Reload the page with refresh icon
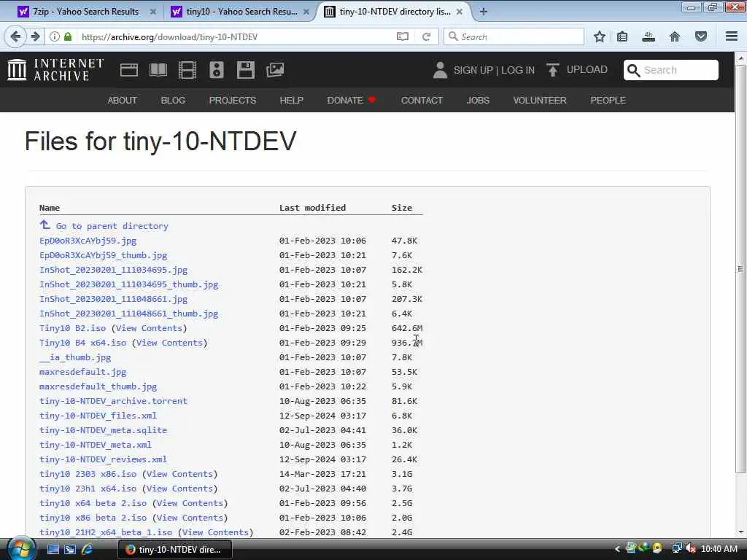The image size is (747, 560). click(426, 36)
